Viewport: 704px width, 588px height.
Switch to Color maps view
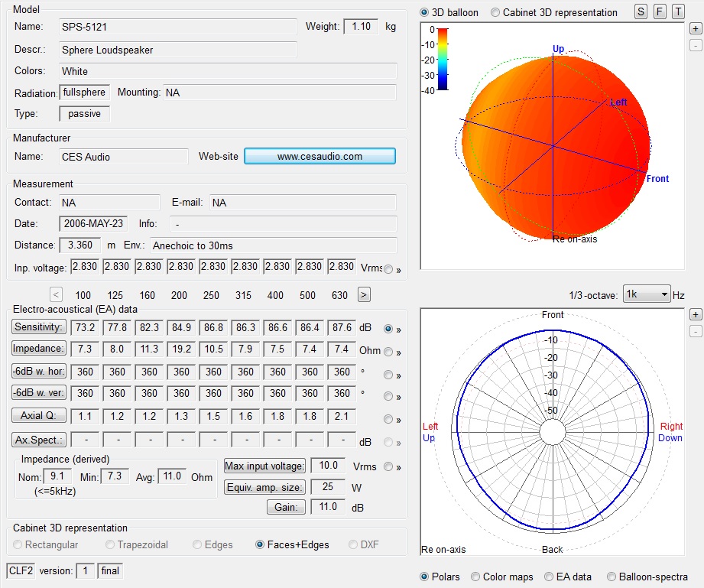tap(476, 577)
